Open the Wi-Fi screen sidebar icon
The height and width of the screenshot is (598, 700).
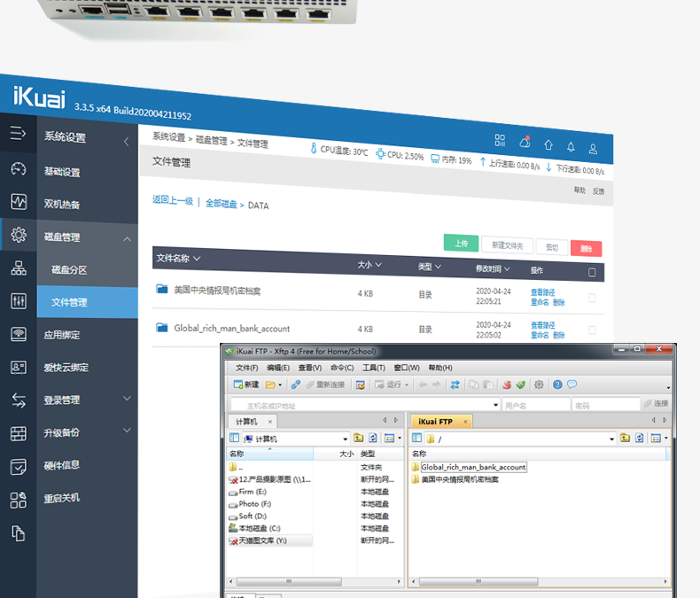point(19,334)
